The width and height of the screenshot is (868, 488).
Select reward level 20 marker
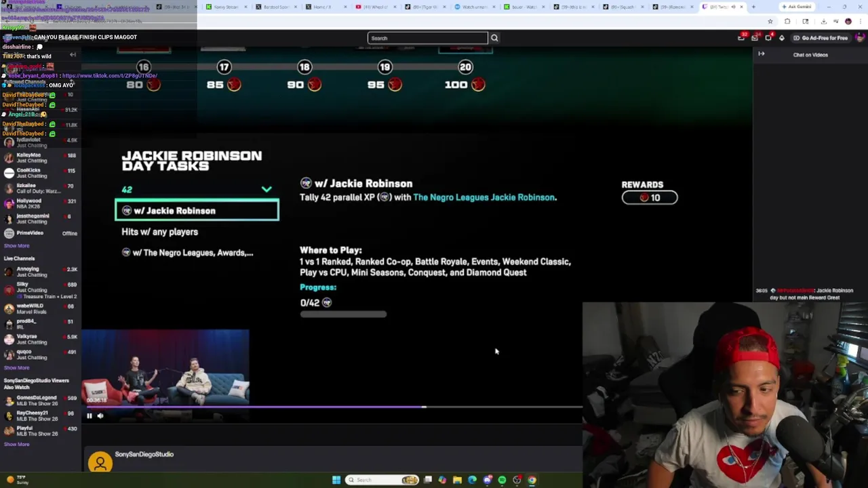tap(465, 67)
